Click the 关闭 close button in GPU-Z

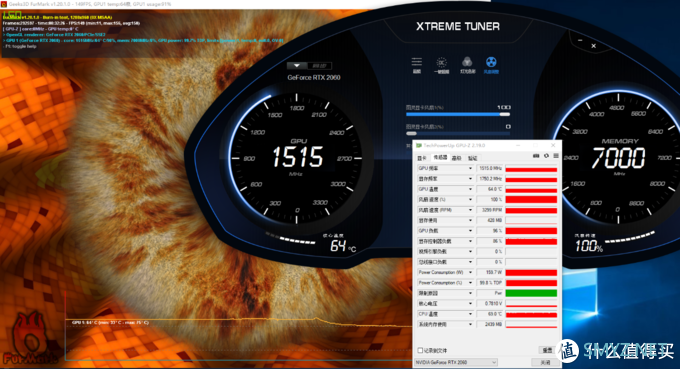pos(545,362)
